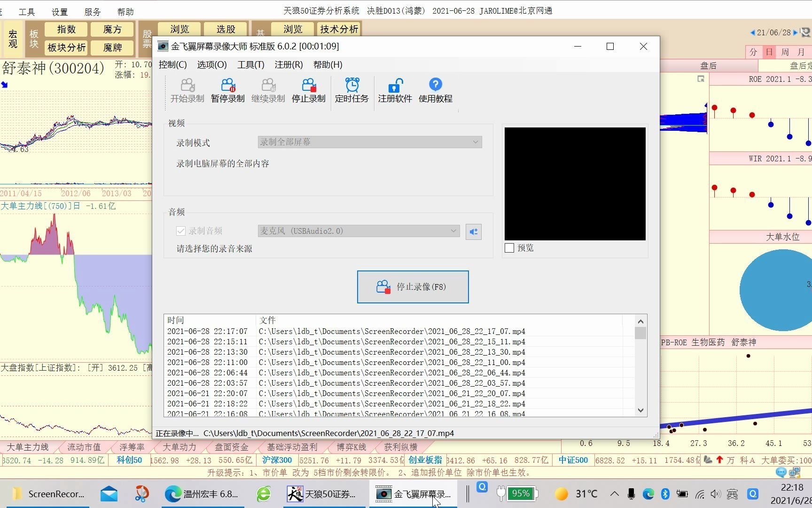Expand hidden system tray icons chevron
The height and width of the screenshot is (508, 812).
pos(614,493)
